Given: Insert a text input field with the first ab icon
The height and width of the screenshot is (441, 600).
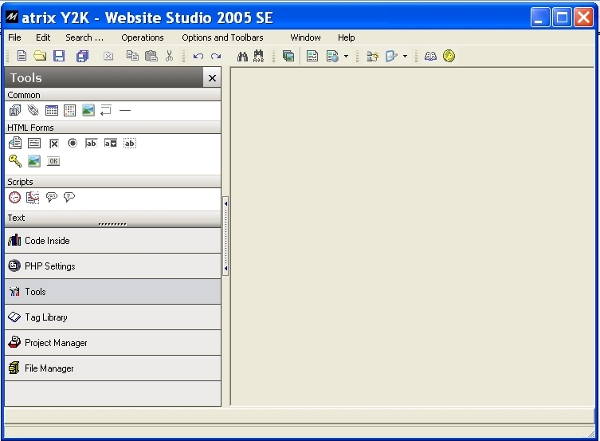Looking at the screenshot, I should pyautogui.click(x=91, y=143).
